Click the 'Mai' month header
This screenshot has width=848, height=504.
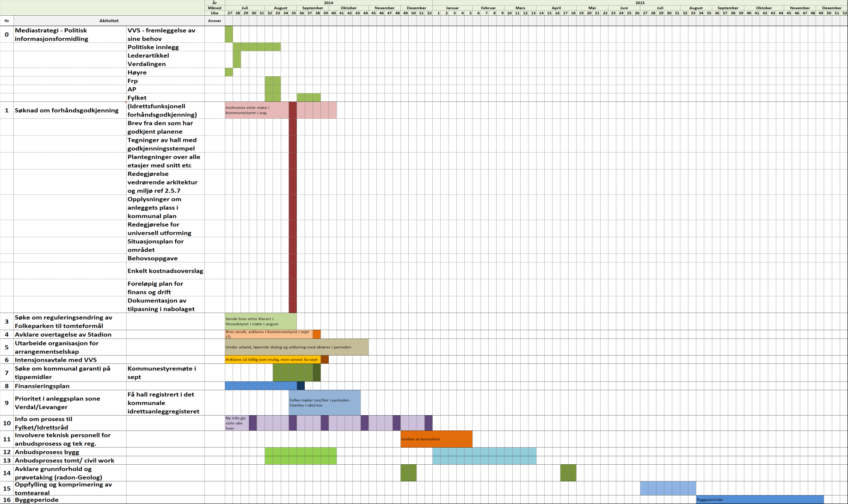[x=592, y=8]
